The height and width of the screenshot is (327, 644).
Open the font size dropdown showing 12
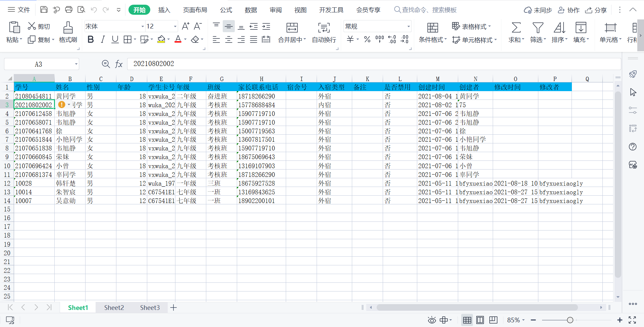coord(175,26)
